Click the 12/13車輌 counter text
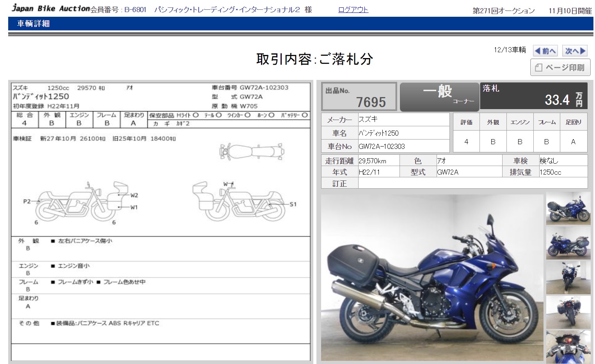Image resolution: width=595 pixels, height=364 pixels. point(510,50)
